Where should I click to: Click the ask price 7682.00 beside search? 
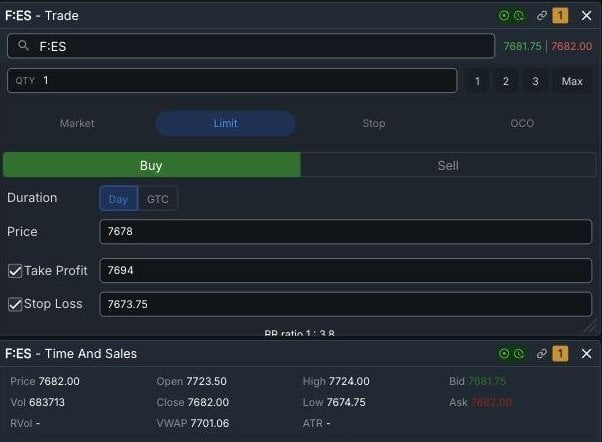tap(572, 46)
